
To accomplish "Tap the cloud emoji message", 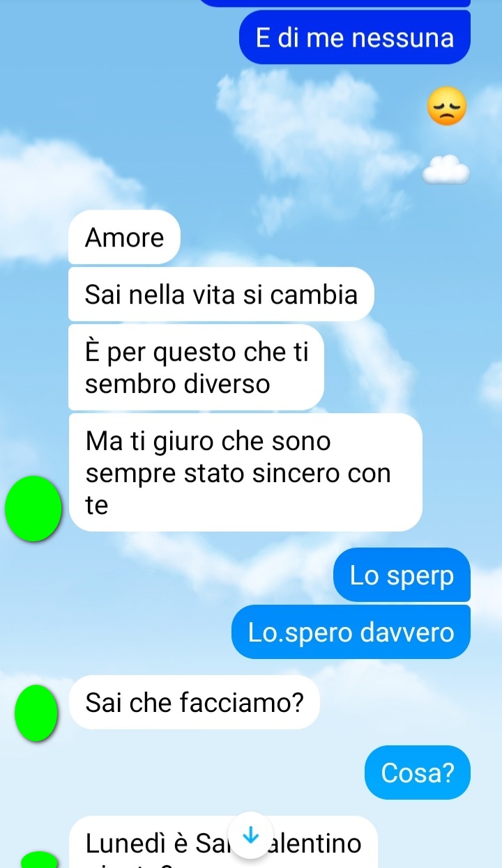I will [446, 169].
